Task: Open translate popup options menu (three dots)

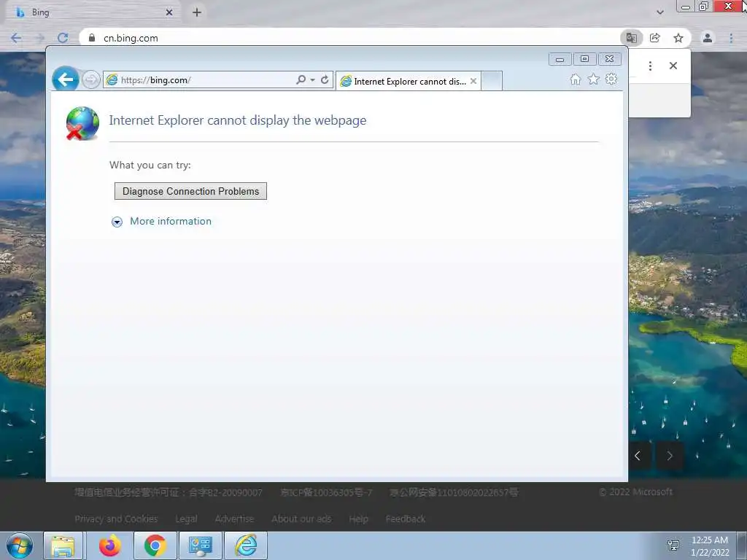Action: [x=650, y=66]
